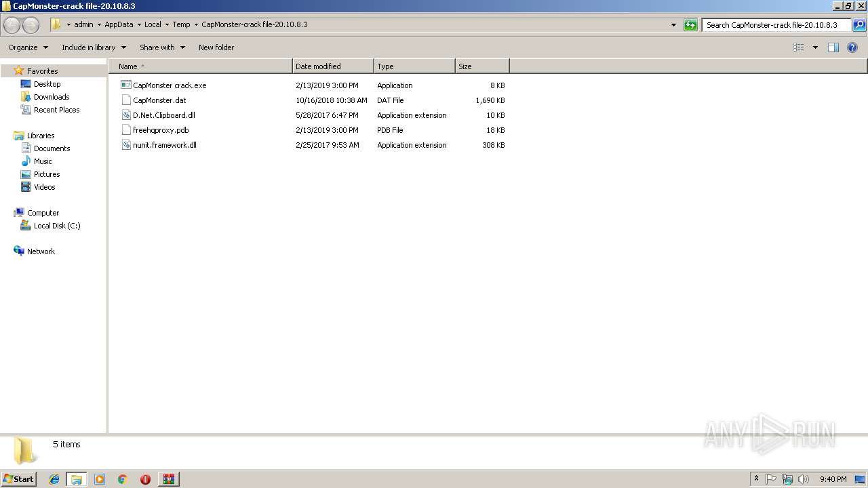
Task: Show hidden tray icons arrow
Action: click(x=756, y=479)
